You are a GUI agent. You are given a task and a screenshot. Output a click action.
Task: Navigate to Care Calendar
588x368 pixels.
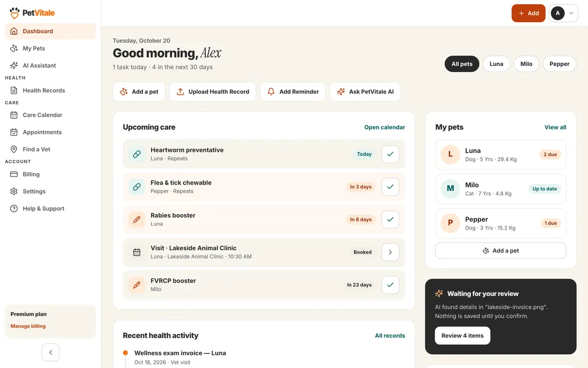50,115
